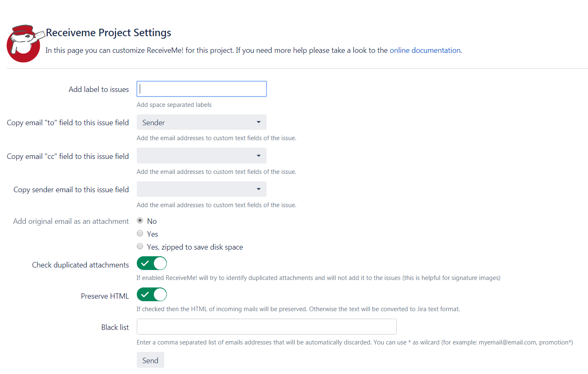
Task: Click the Copy sender email field label
Action: tap(71, 190)
